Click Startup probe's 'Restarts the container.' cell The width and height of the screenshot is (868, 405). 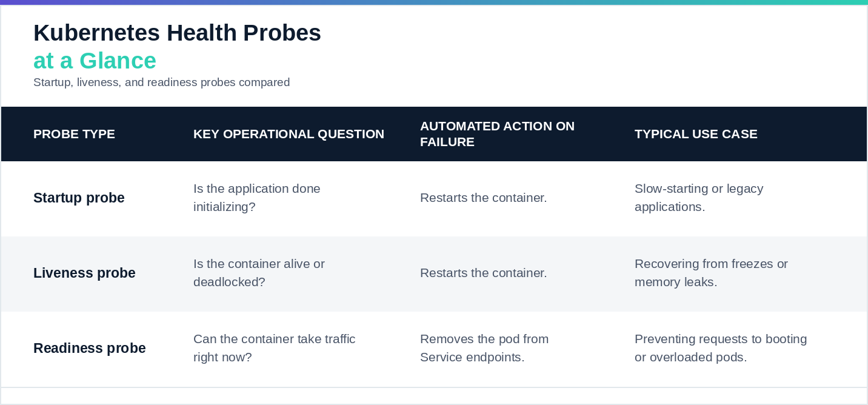[484, 198]
